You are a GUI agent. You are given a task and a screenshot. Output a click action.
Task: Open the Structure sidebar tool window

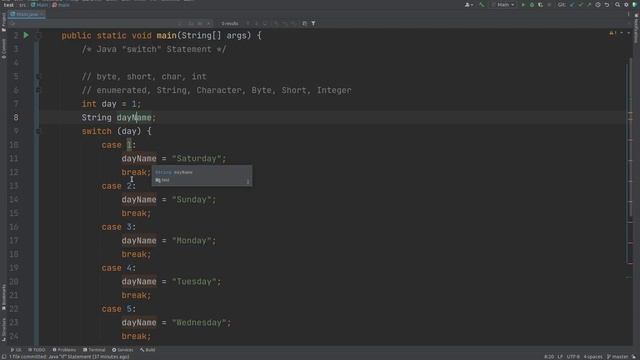click(4, 330)
